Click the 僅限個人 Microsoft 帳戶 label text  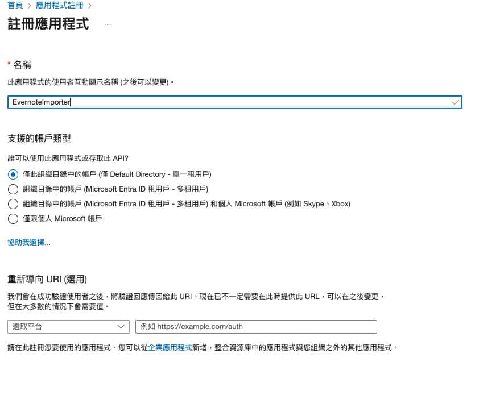[64, 219]
